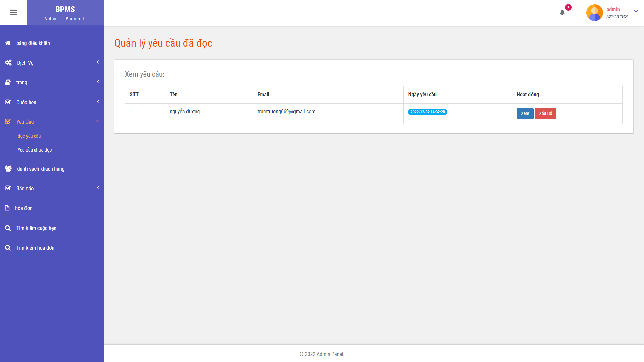Open the admin account dropdown arrow
The height and width of the screenshot is (362, 644).
(x=636, y=11)
